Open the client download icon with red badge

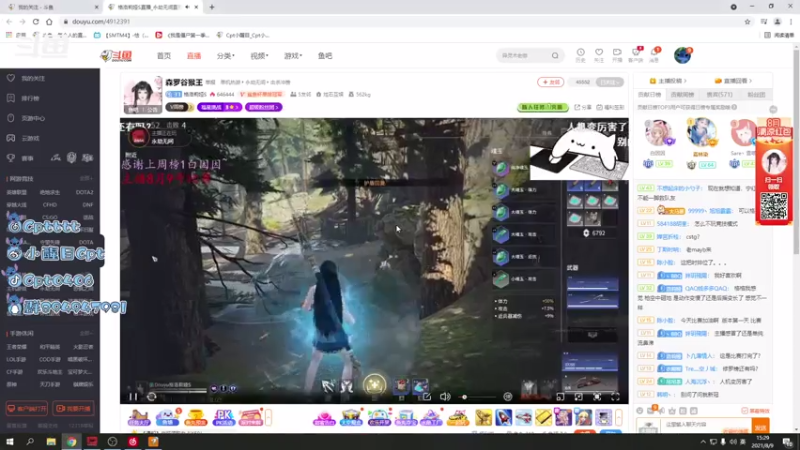click(x=636, y=55)
